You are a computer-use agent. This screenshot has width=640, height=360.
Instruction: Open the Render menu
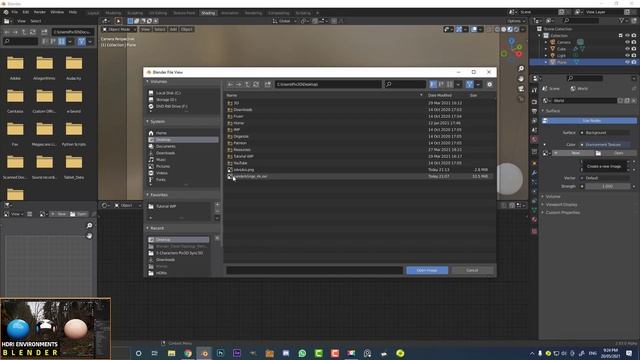point(40,12)
